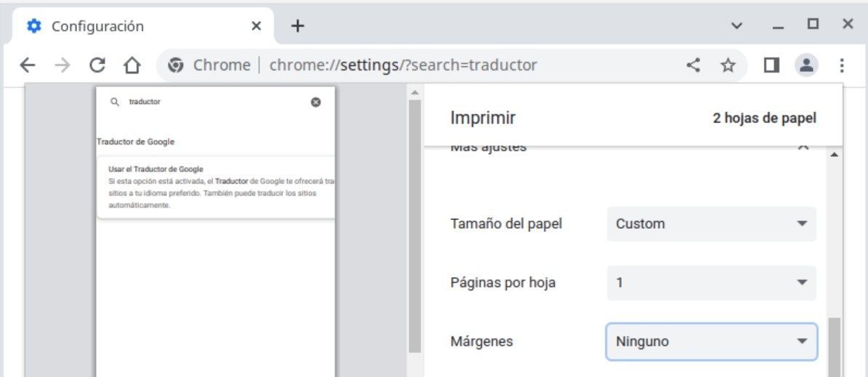Screen dimensions: 868x377
Task: Open Chrome's three-dot menu
Action: [x=841, y=65]
